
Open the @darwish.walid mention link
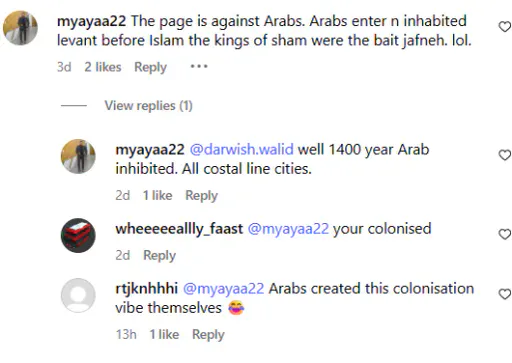[242, 149]
